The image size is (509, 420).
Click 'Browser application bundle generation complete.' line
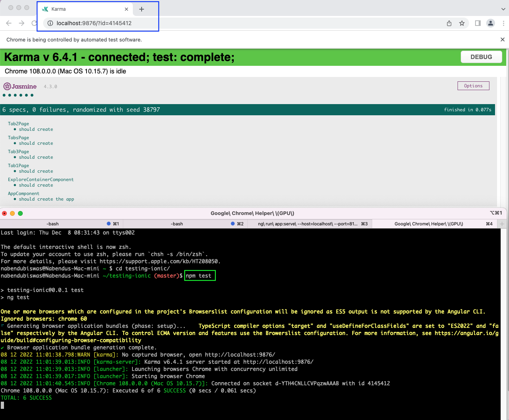[79, 347]
